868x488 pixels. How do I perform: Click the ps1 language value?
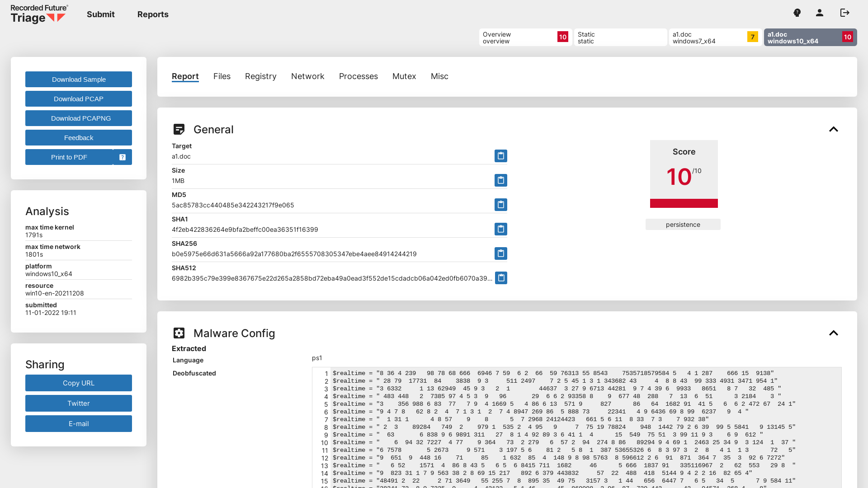(x=317, y=358)
